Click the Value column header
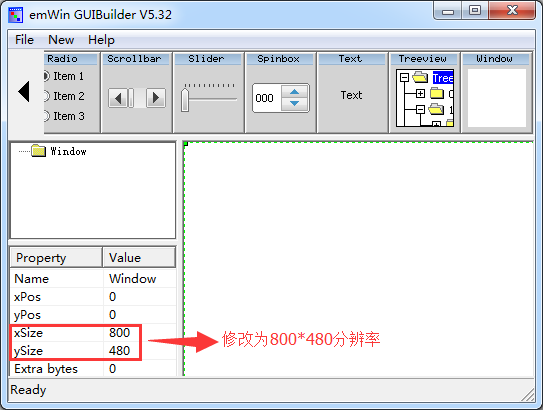The width and height of the screenshot is (543, 410). click(139, 257)
